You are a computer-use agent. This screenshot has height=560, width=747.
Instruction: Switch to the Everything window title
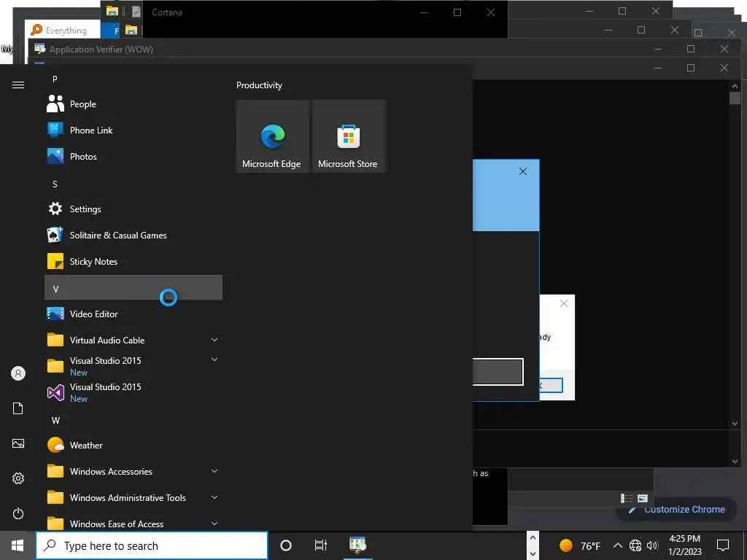tap(66, 31)
